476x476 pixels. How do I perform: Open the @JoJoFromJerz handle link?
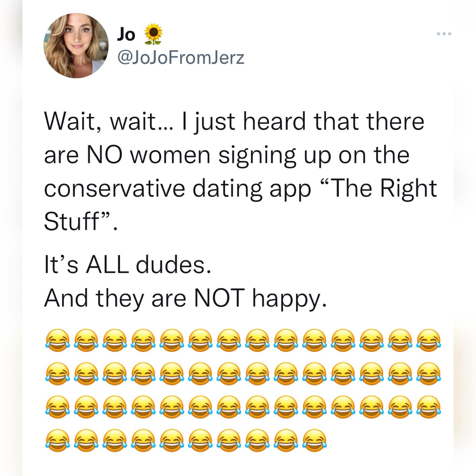(181, 57)
